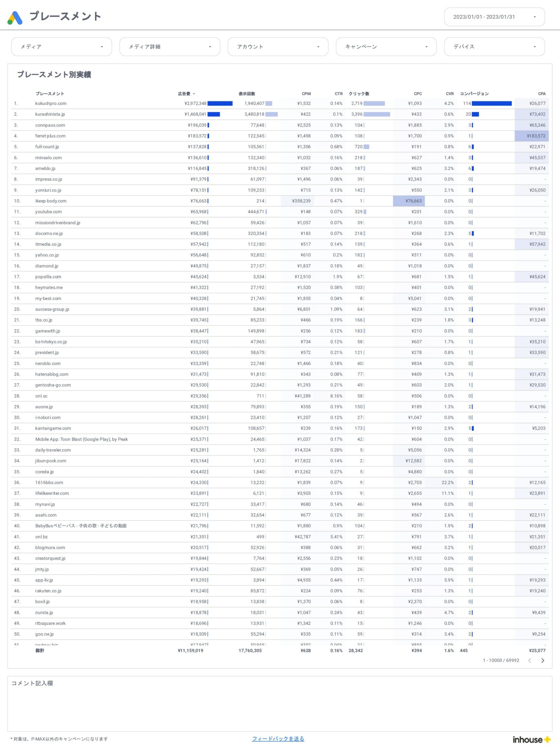The image size is (560, 747).
Task: Click the フィードバックを送る link
Action: click(x=278, y=739)
